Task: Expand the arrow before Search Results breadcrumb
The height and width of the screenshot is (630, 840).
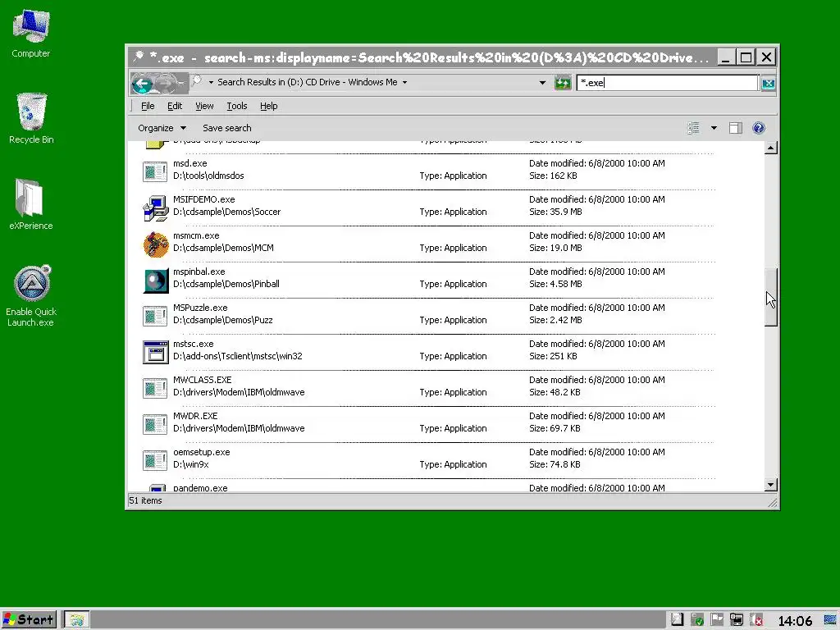Action: 211,83
